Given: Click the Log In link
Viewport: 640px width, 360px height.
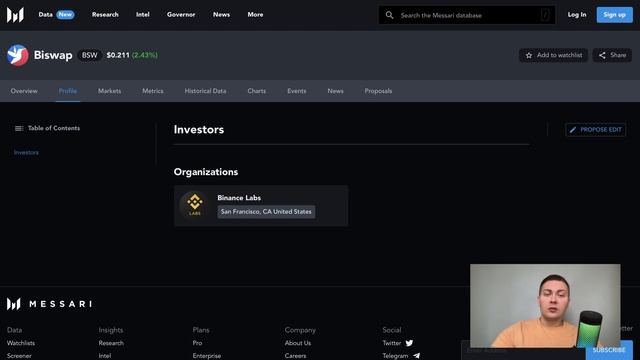Looking at the screenshot, I should [x=577, y=15].
